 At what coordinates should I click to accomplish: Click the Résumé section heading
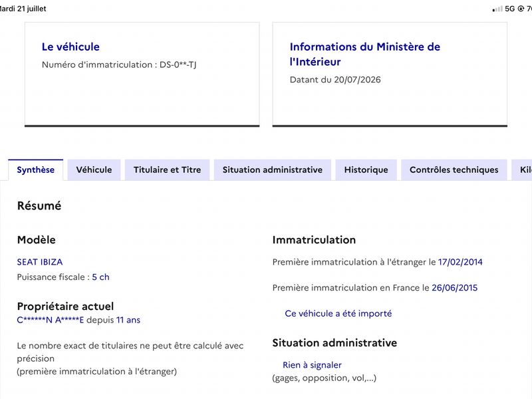click(x=39, y=205)
